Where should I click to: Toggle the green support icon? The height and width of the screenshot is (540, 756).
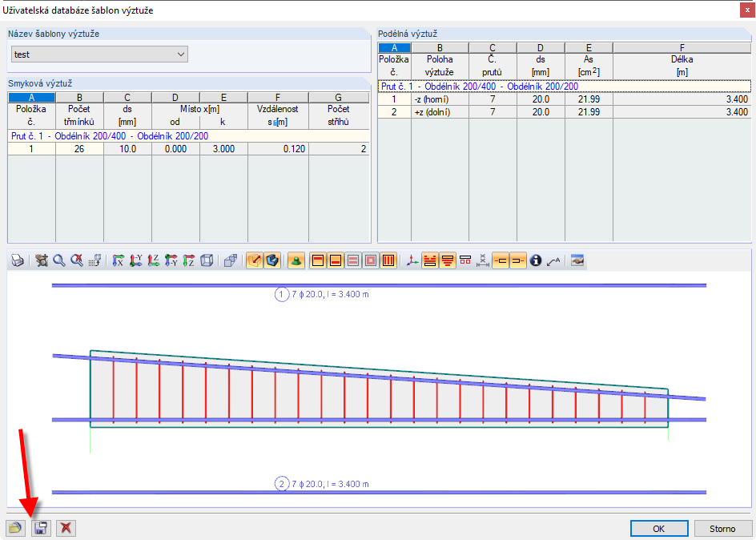pos(296,261)
